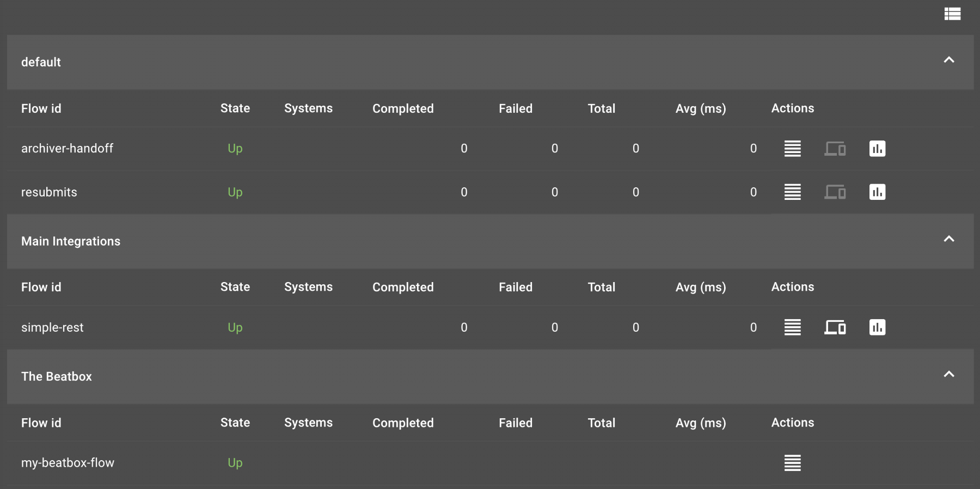Collapse The Beatbox section
The height and width of the screenshot is (489, 980).
[x=950, y=374]
